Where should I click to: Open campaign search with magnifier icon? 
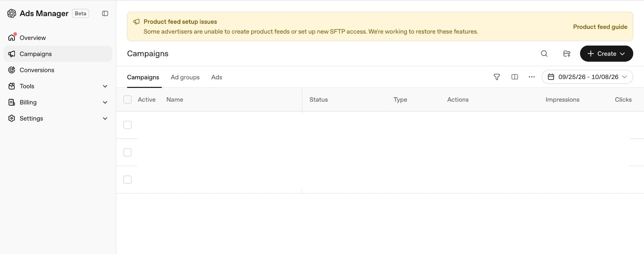544,54
